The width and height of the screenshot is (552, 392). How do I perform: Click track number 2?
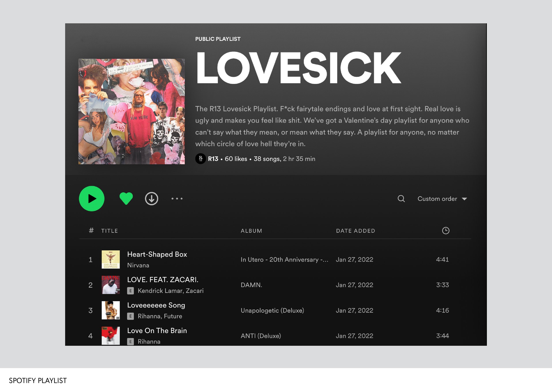[91, 285]
